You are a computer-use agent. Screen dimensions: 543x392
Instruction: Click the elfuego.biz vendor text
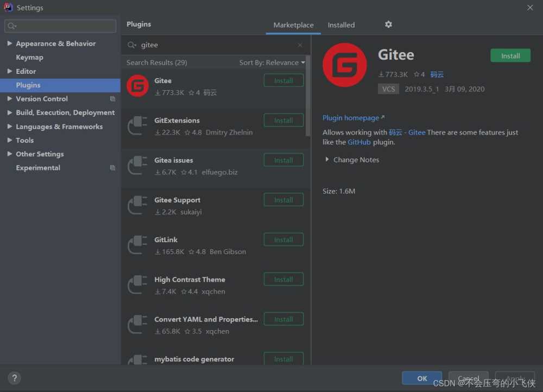219,172
